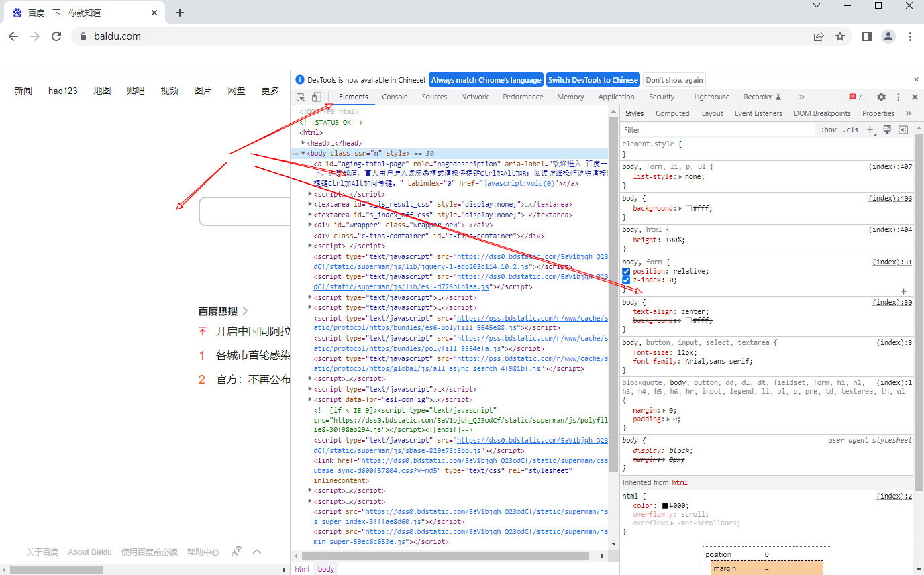Image resolution: width=924 pixels, height=575 pixels.
Task: Expand the head element node
Action: coord(303,143)
